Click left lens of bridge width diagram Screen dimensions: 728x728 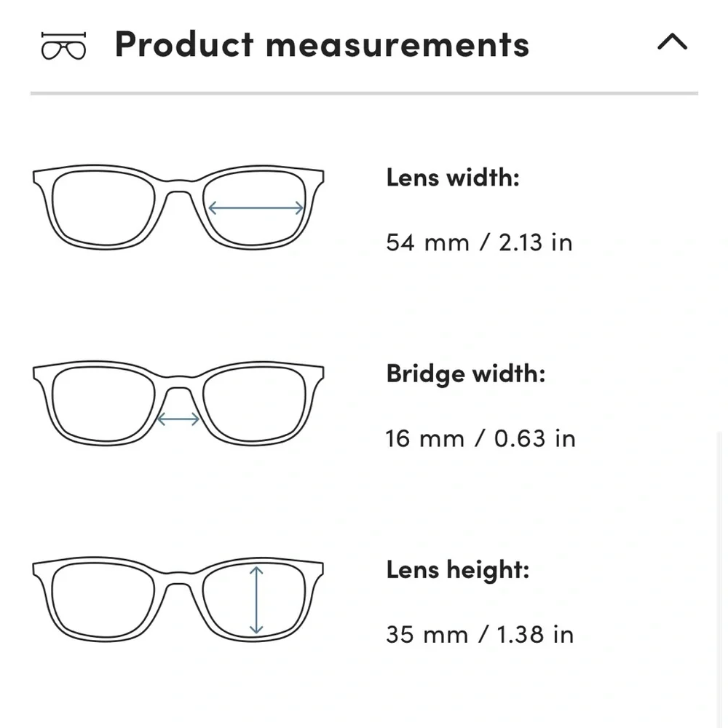103,404
